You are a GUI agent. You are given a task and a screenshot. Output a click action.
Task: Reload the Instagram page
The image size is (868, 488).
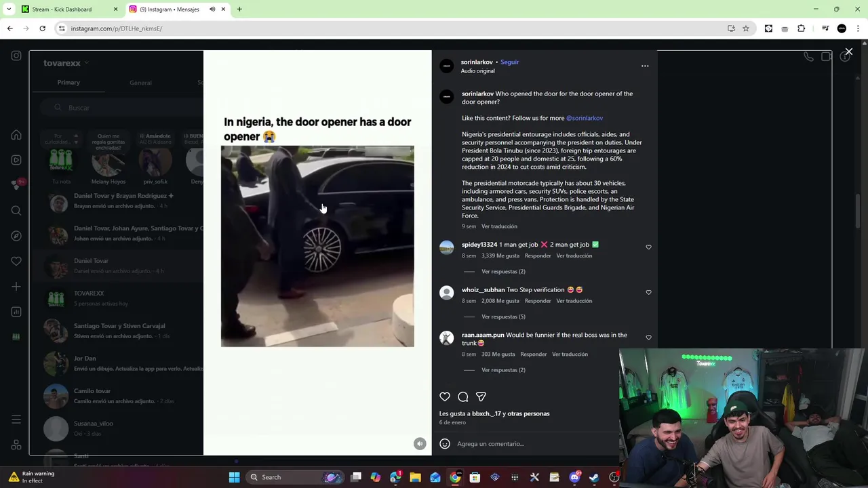pos(42,28)
